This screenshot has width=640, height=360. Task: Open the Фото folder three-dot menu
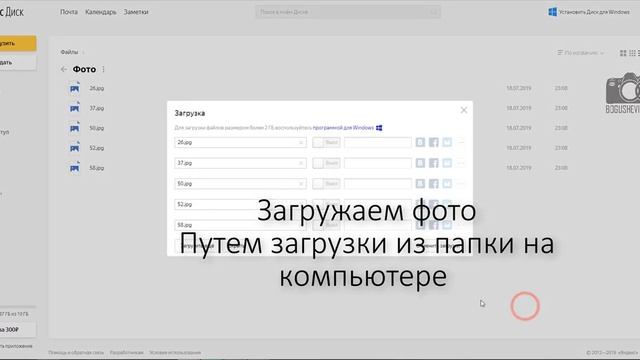(x=103, y=69)
